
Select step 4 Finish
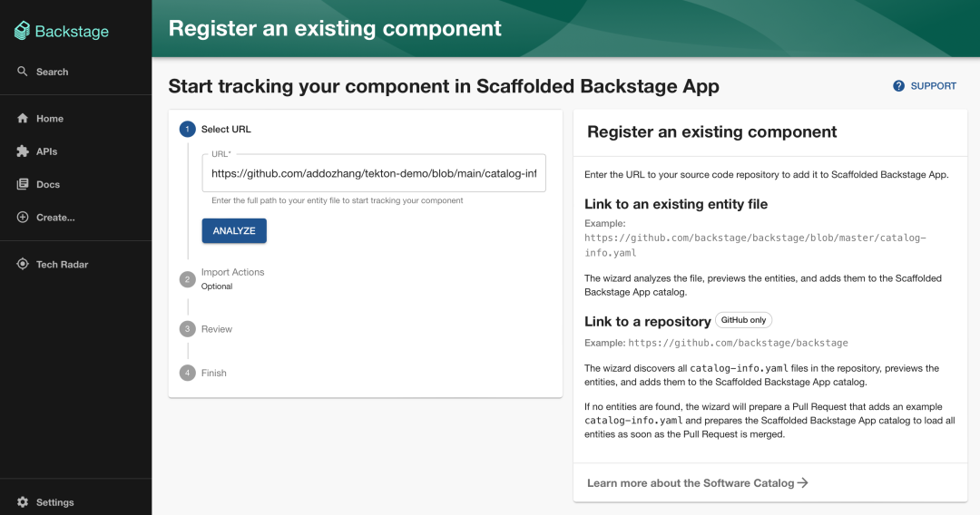(203, 373)
